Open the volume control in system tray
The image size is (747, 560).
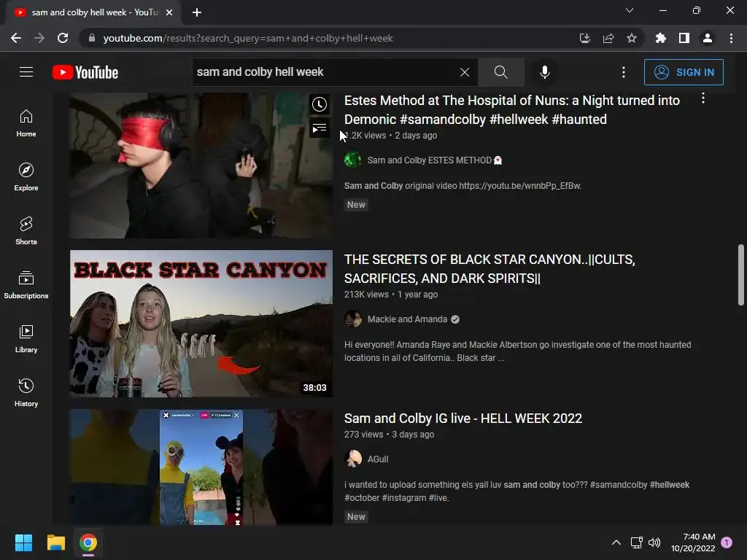tap(654, 542)
